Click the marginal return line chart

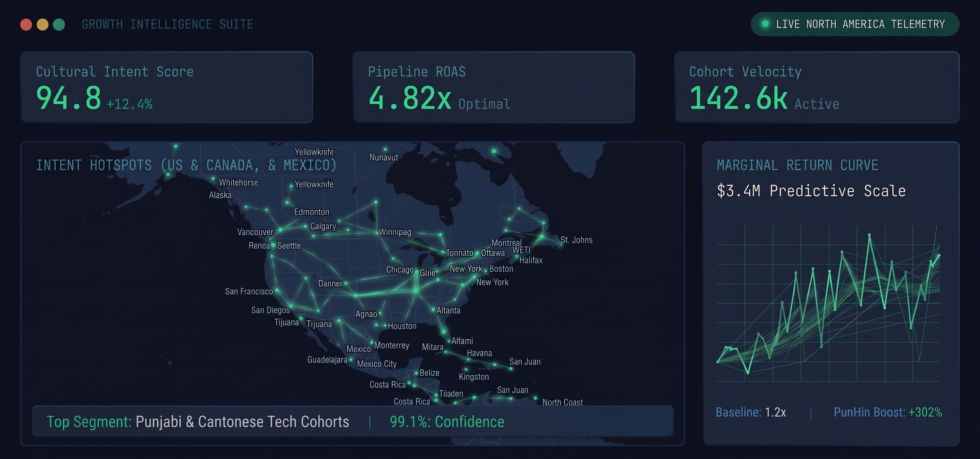[x=828, y=304]
